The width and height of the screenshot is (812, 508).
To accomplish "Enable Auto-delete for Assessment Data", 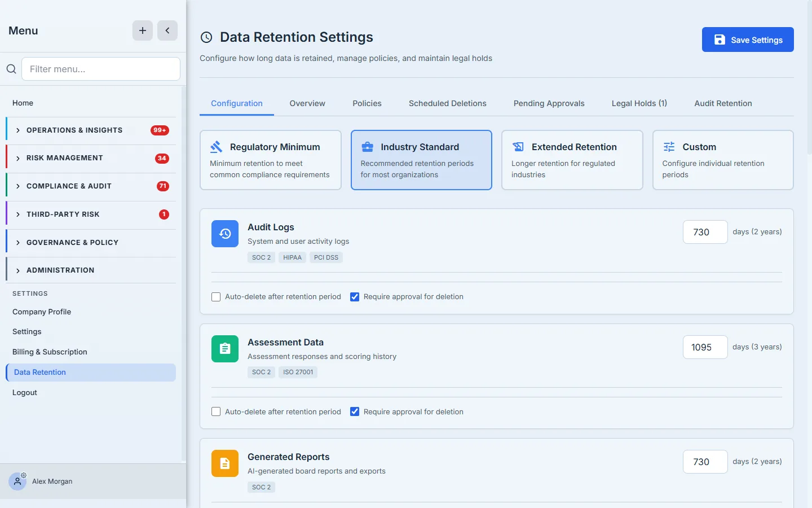I will coord(216,412).
